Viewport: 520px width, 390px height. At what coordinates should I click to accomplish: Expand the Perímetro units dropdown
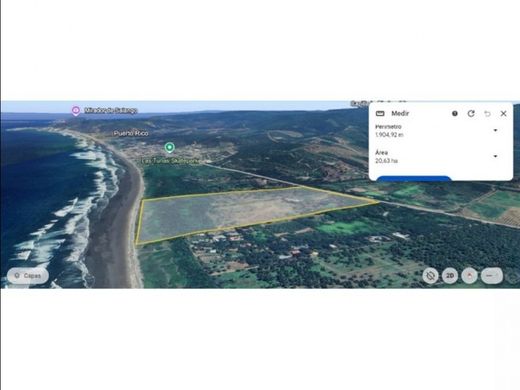(x=495, y=130)
